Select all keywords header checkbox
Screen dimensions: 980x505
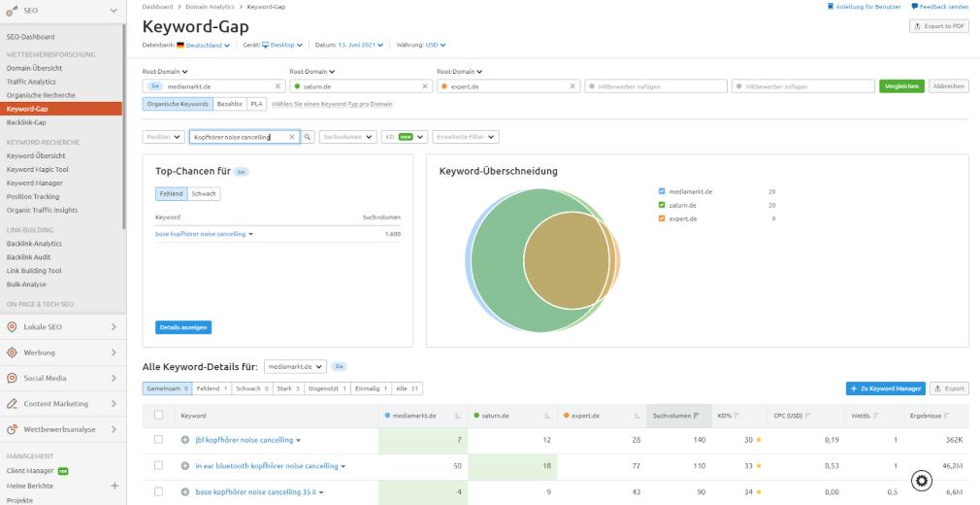159,415
